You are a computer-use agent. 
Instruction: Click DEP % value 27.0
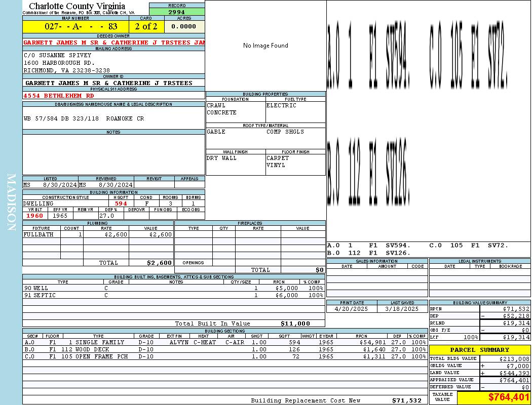tap(106, 216)
